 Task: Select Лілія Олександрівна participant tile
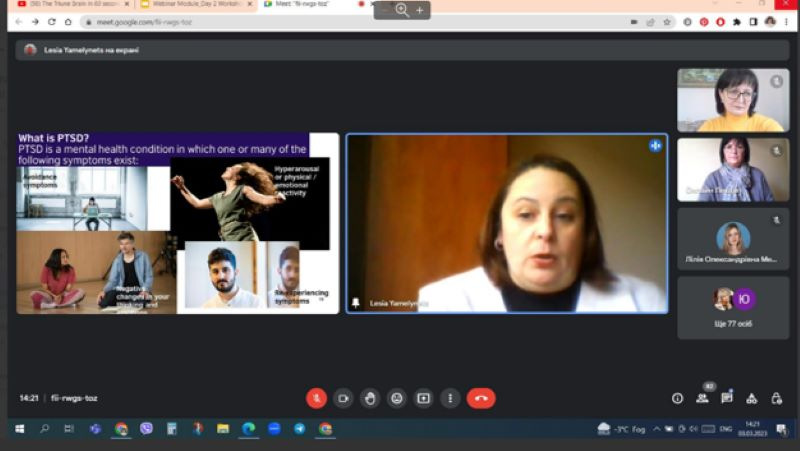tap(733, 239)
